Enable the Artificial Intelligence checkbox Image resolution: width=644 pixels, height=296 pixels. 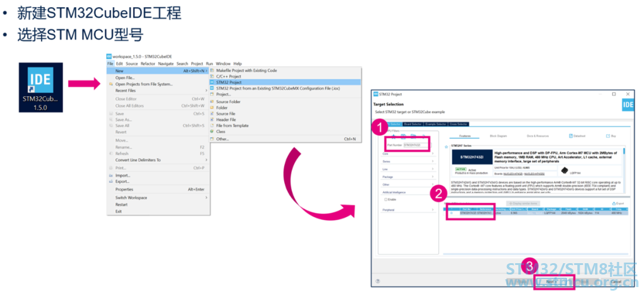pos(386,199)
